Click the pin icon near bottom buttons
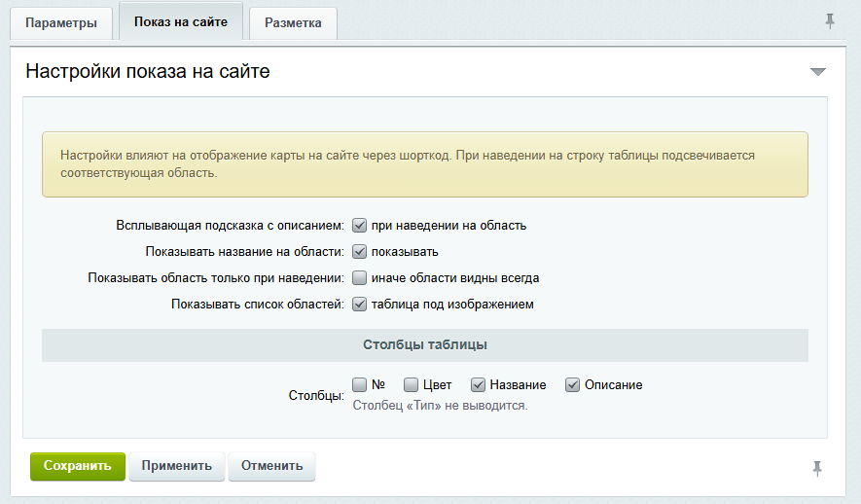The width and height of the screenshot is (861, 504). point(817,468)
